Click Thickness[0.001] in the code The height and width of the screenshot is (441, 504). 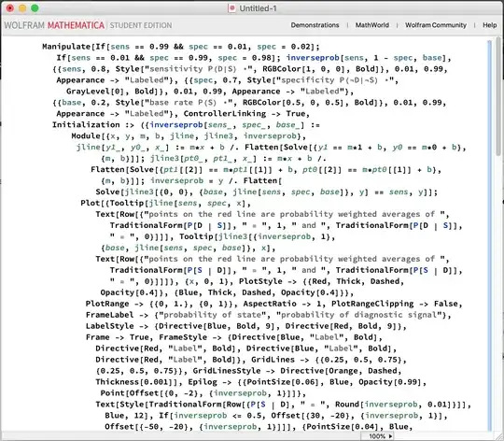tap(134, 382)
